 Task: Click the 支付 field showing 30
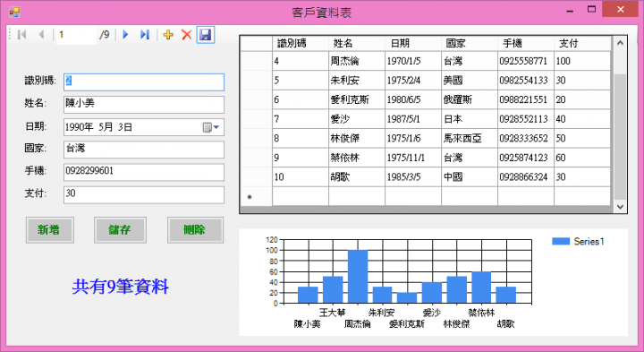(x=144, y=195)
